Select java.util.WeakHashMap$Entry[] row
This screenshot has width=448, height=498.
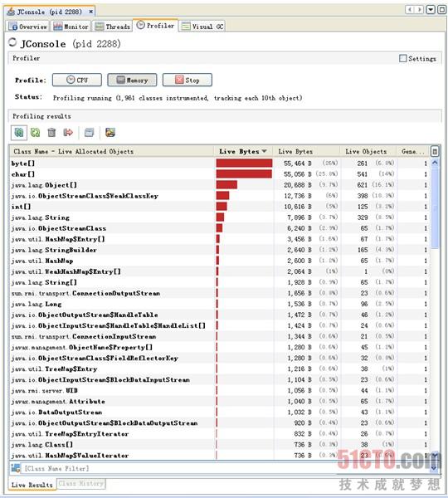point(220,271)
